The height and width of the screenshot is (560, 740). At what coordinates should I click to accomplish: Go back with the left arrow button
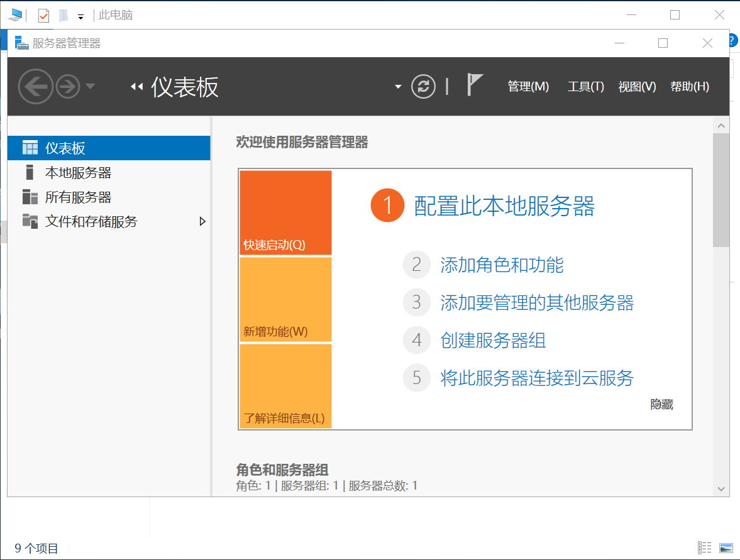click(x=35, y=86)
